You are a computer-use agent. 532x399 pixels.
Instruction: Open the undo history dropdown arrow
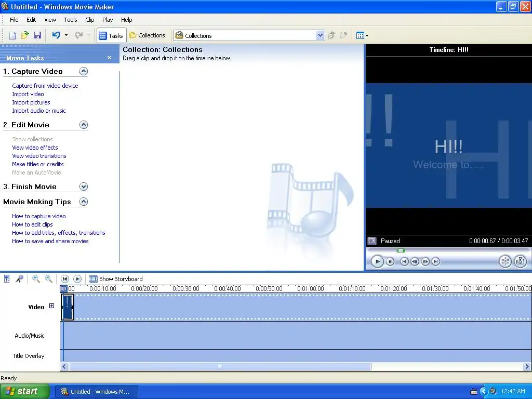(x=66, y=35)
